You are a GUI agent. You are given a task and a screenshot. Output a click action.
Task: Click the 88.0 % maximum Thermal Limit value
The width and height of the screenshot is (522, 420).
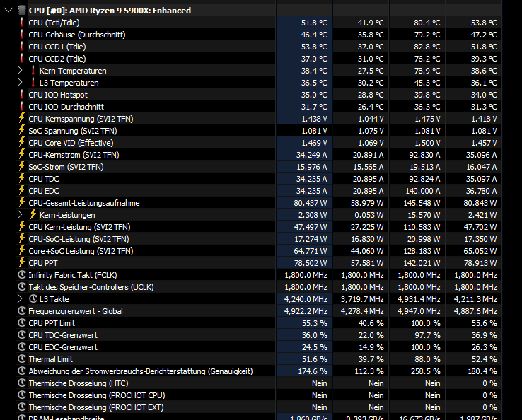pyautogui.click(x=427, y=359)
